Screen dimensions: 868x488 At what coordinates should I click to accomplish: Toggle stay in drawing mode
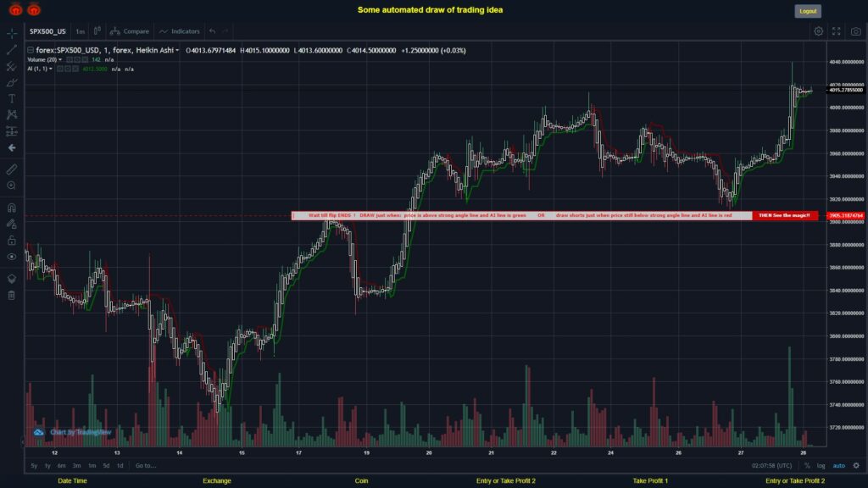coord(12,224)
